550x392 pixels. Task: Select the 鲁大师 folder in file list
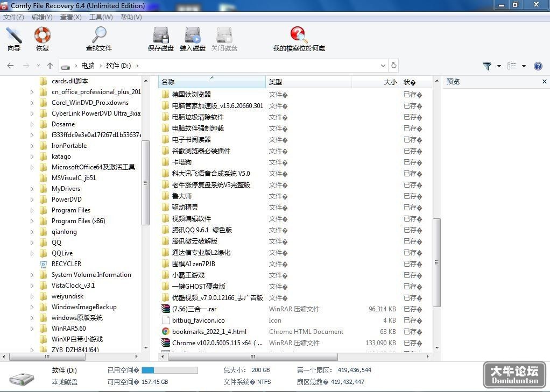pos(182,196)
